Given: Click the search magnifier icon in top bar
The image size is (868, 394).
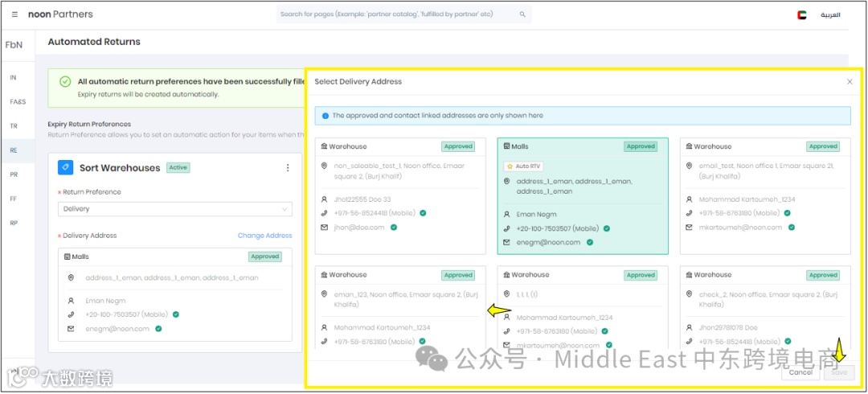Looking at the screenshot, I should (522, 14).
